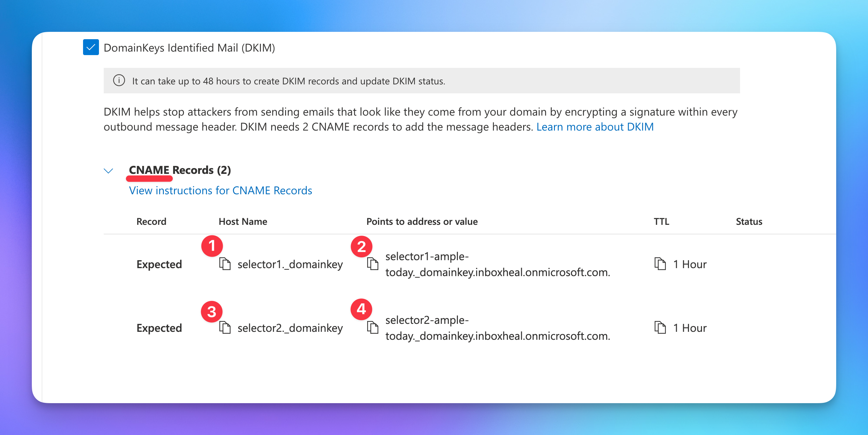The height and width of the screenshot is (435, 868).
Task: Open View instructions for CNAME Records
Action: [x=220, y=190]
